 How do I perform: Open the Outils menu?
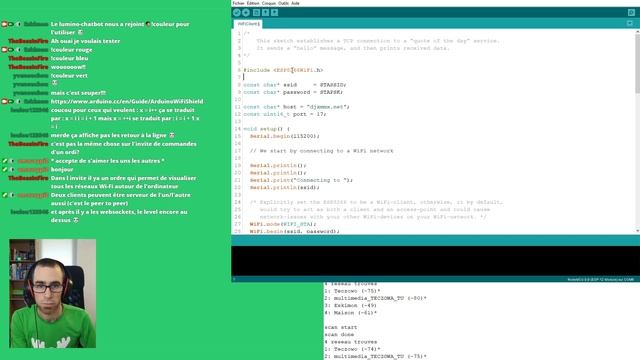point(283,3)
